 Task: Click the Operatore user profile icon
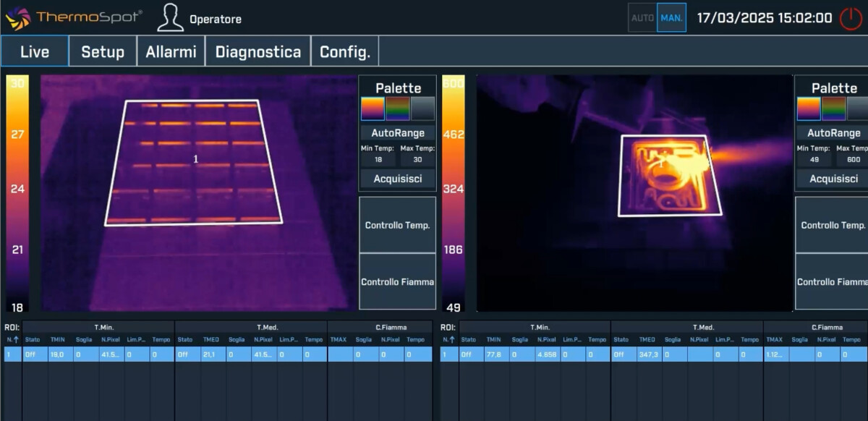point(171,18)
